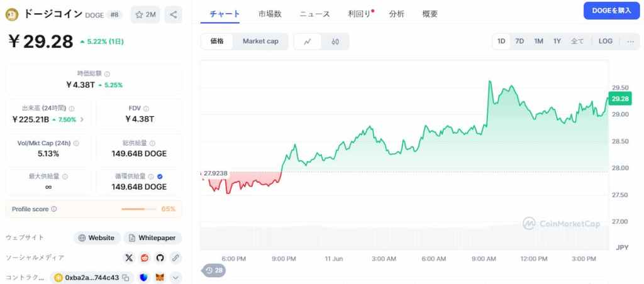The image size is (644, 284).
Task: Copy the 0xba2a...744c43 contract address
Action: click(126, 278)
